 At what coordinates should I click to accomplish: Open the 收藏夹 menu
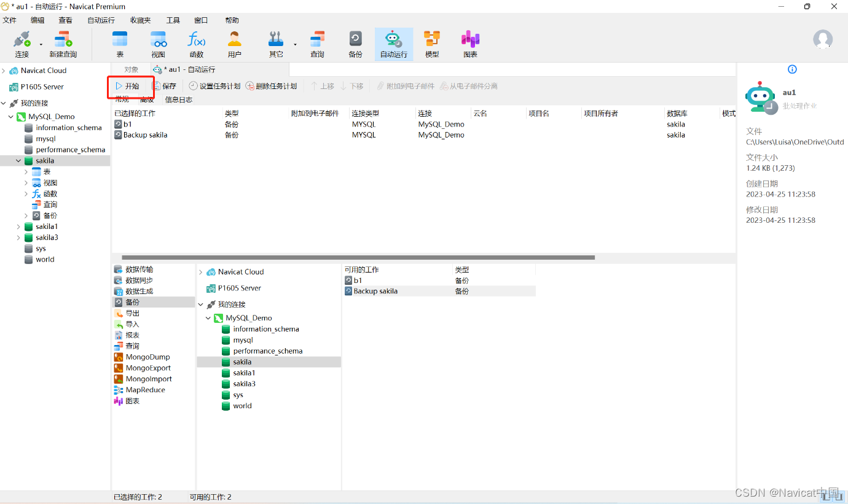140,20
